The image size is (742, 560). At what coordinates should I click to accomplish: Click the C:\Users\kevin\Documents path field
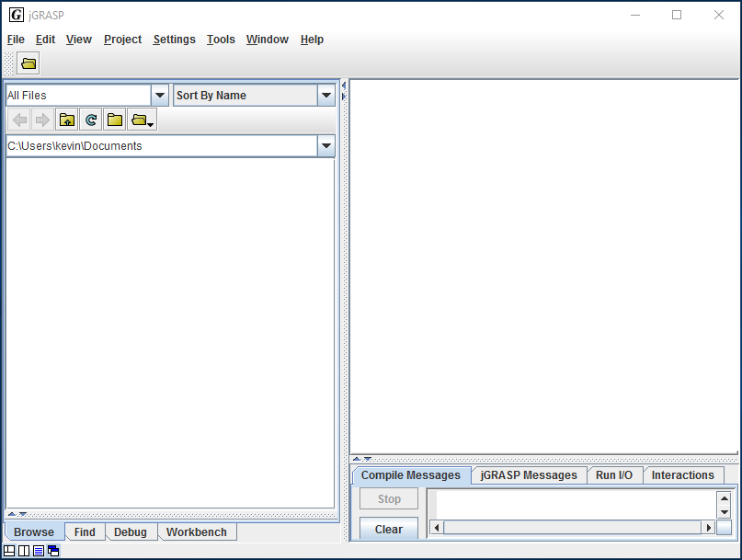[x=161, y=145]
